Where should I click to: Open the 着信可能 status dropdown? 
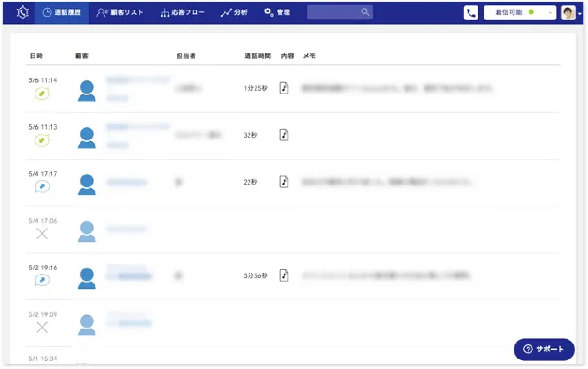coord(520,13)
